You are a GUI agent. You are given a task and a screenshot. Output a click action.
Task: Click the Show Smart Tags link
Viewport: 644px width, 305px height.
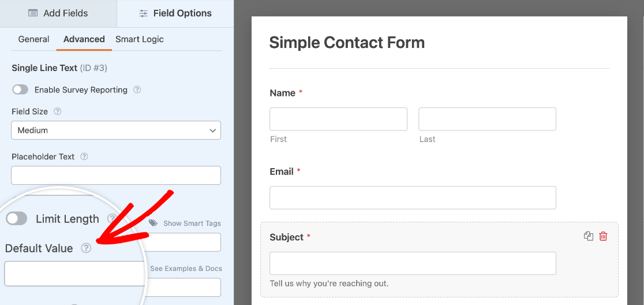point(192,223)
